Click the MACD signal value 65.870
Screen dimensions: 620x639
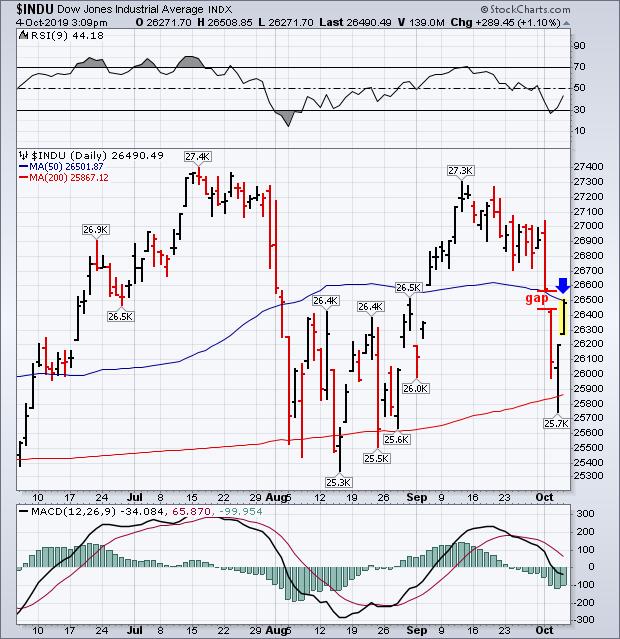pos(191,511)
